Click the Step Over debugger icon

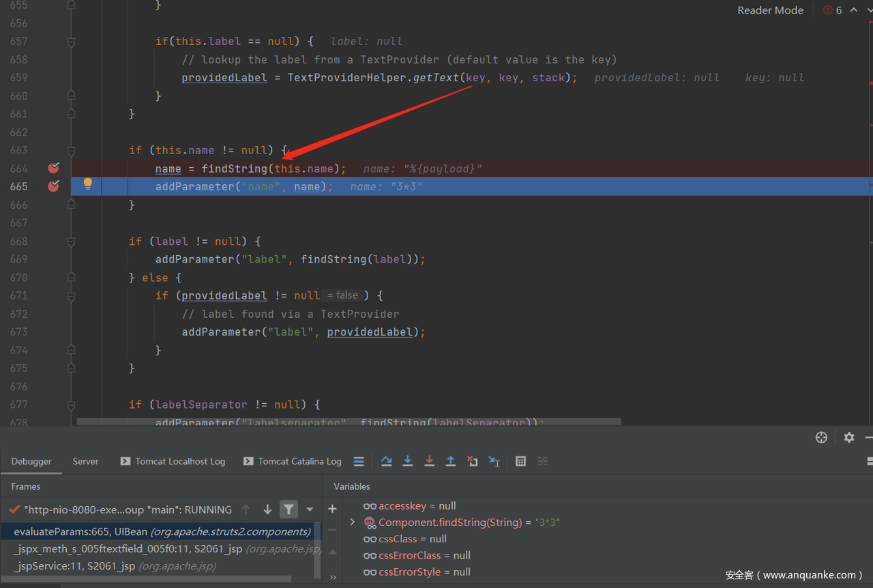click(x=386, y=461)
